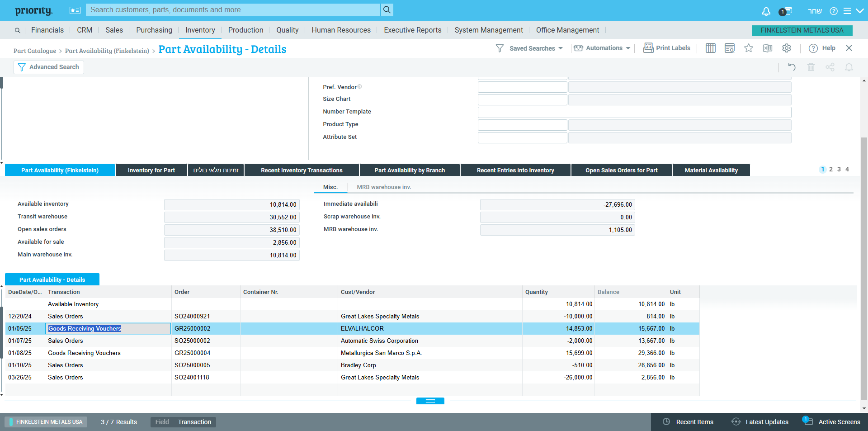This screenshot has width=868, height=431.
Task: Open the CRM menu
Action: [85, 30]
